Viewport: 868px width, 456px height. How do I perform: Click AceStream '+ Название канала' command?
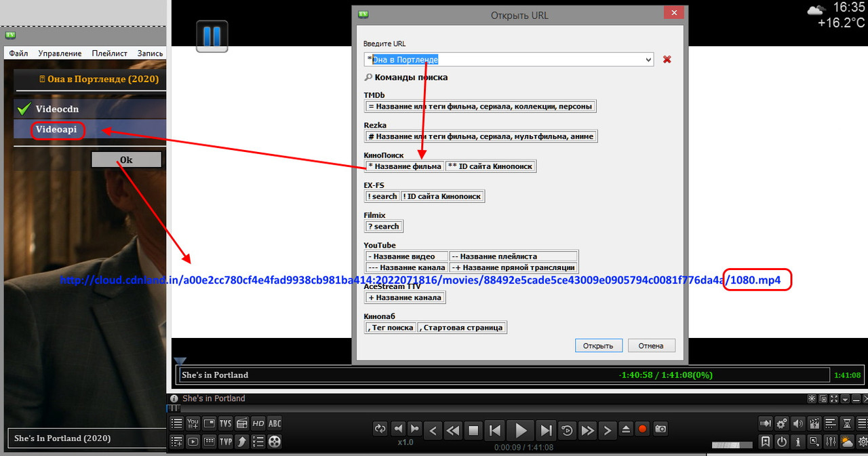coord(405,297)
